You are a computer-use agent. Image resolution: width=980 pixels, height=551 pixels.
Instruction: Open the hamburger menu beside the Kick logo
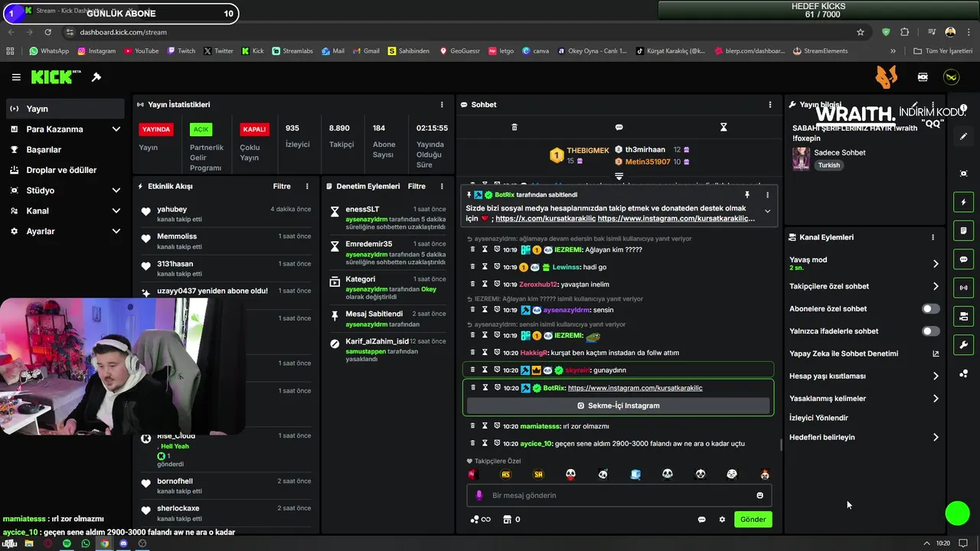[x=16, y=77]
